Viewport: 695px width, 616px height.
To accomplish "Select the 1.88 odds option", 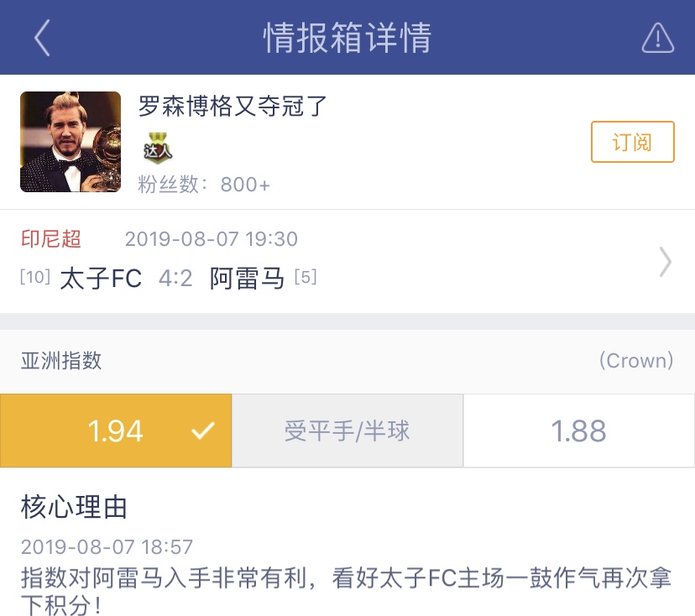I will pyautogui.click(x=579, y=431).
